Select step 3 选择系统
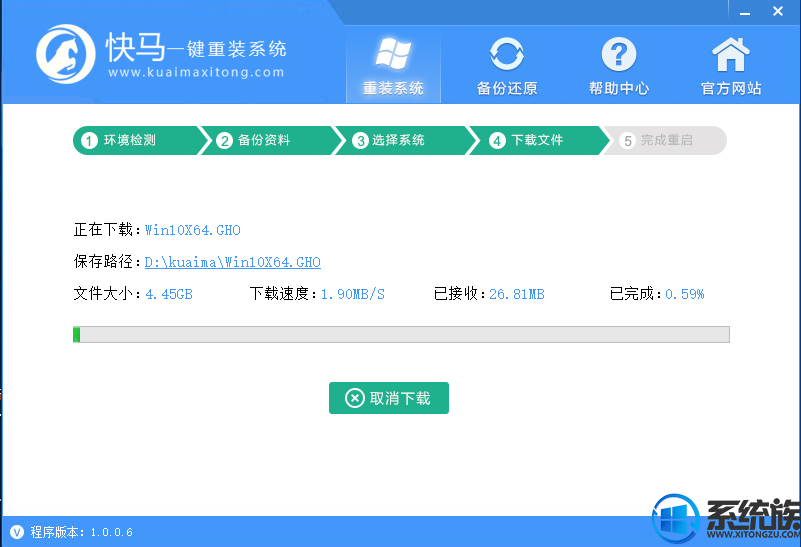The height and width of the screenshot is (547, 801). coord(404,140)
